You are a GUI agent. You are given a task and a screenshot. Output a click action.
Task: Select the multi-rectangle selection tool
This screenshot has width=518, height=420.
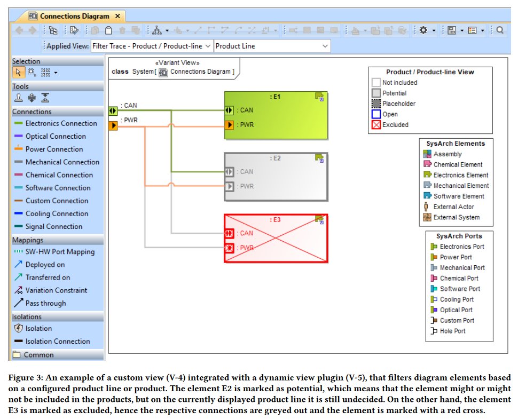[x=45, y=72]
